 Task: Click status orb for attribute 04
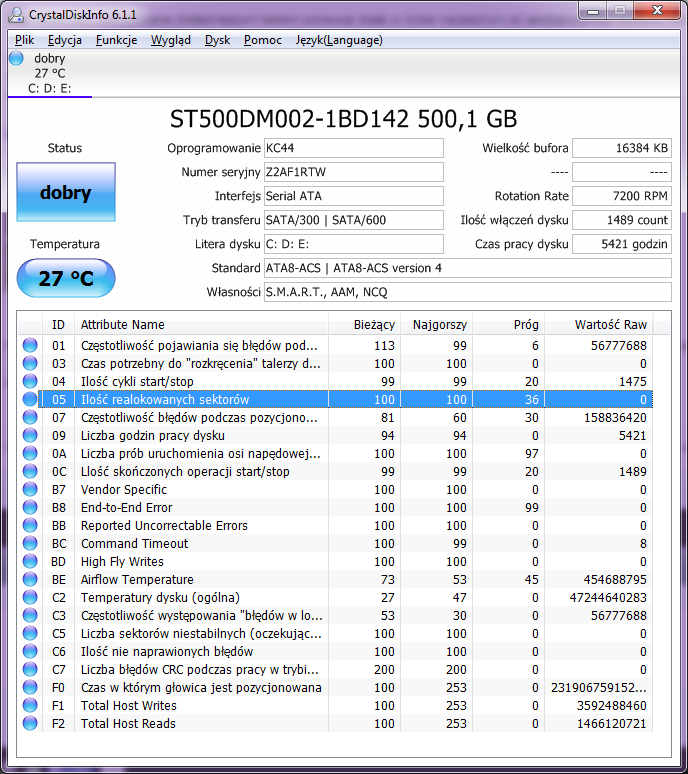point(30,381)
